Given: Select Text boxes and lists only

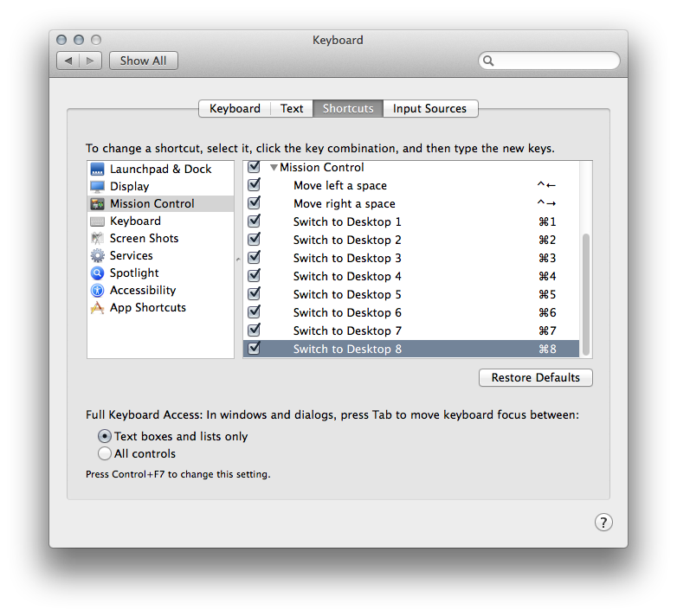Looking at the screenshot, I should tap(105, 436).
